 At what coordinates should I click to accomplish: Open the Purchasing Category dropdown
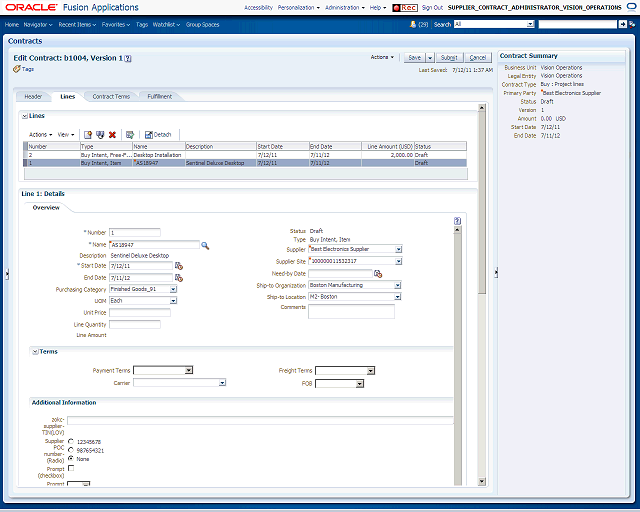click(x=173, y=289)
